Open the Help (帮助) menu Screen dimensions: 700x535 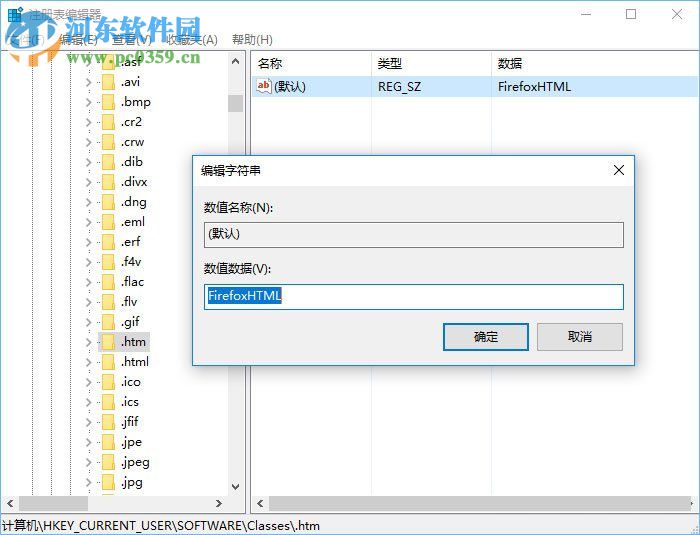[x=252, y=40]
